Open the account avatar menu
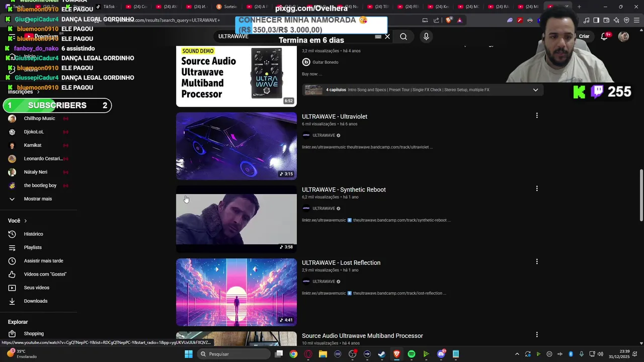The height and width of the screenshot is (362, 644). (623, 36)
